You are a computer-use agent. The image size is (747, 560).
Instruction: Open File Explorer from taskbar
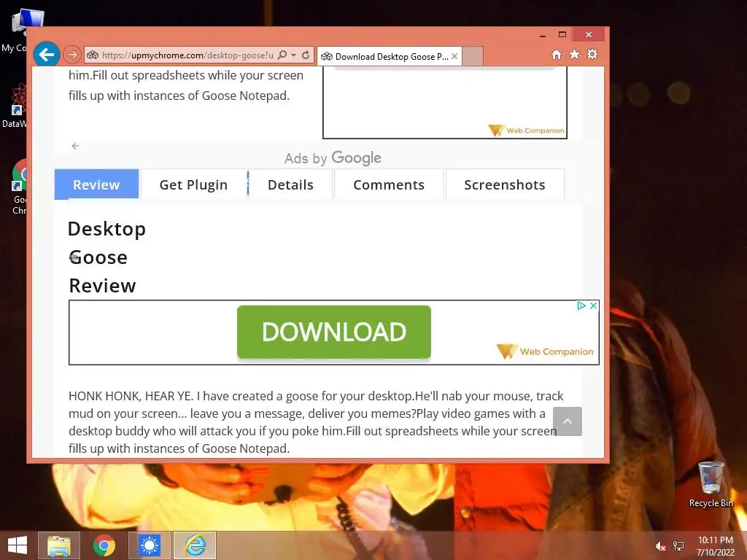(59, 545)
